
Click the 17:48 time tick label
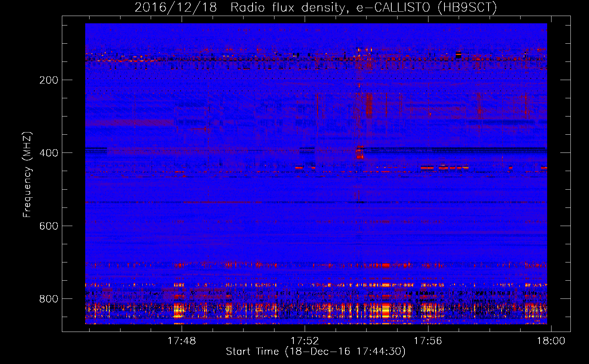pyautogui.click(x=182, y=341)
